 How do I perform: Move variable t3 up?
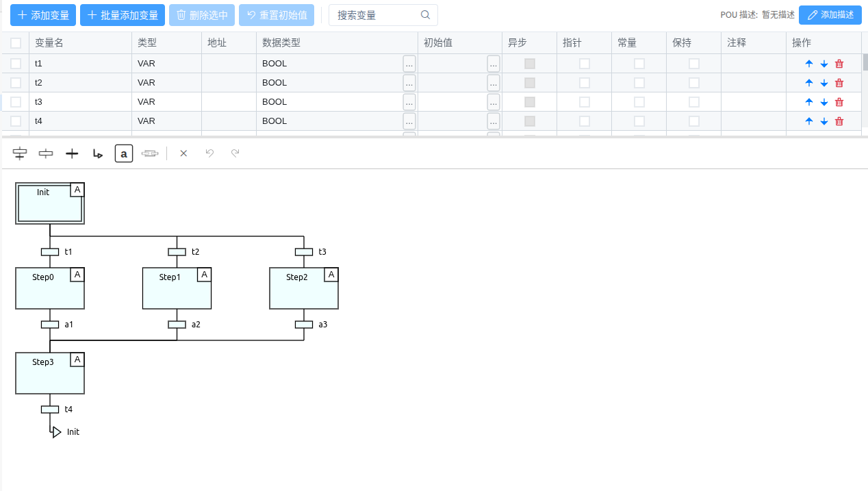tap(809, 102)
